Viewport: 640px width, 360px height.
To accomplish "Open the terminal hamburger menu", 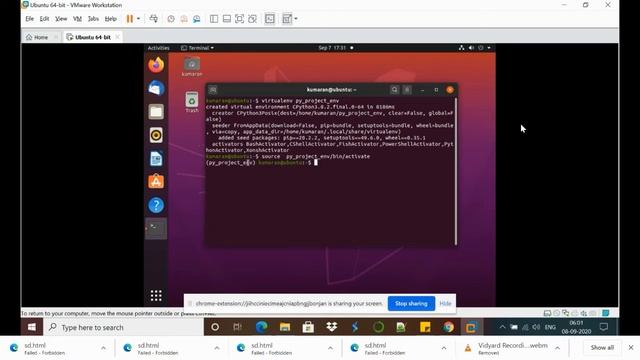I will click(x=407, y=90).
